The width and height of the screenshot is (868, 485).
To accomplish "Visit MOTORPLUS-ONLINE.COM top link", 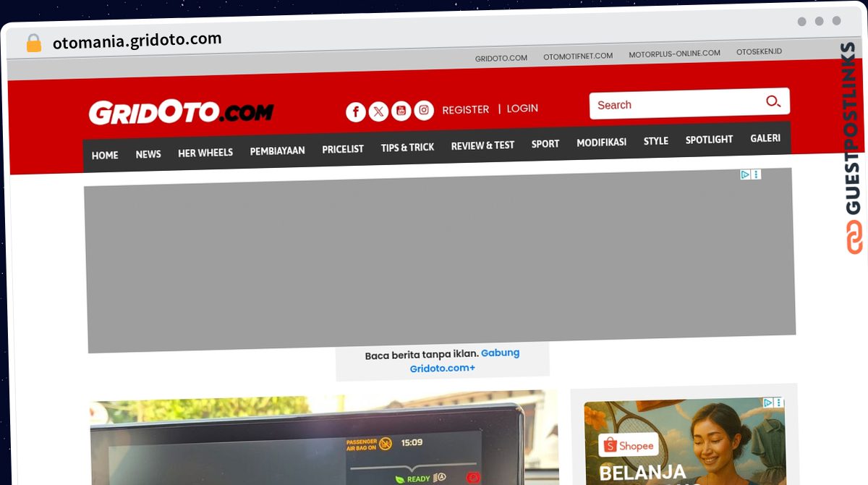I will pyautogui.click(x=674, y=54).
